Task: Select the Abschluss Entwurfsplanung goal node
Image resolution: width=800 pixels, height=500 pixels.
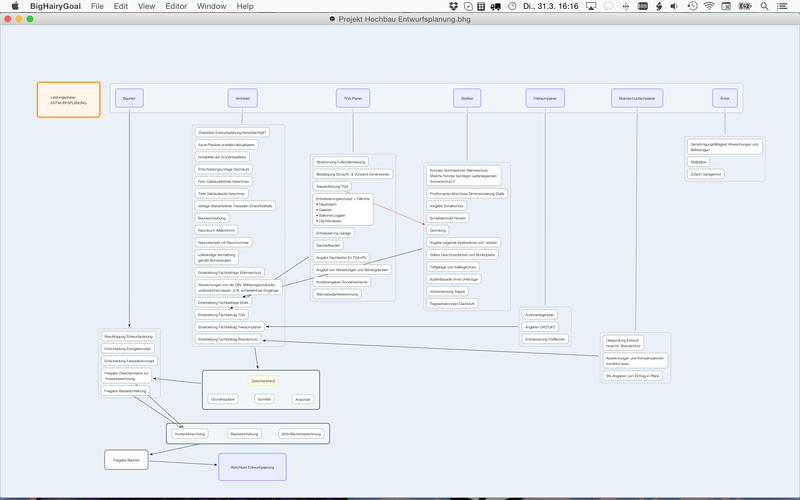Action: point(252,467)
